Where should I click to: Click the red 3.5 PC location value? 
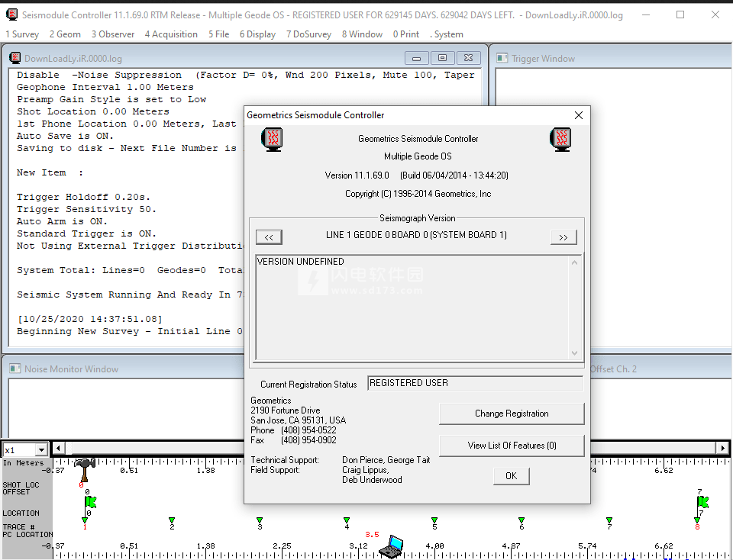(x=372, y=534)
